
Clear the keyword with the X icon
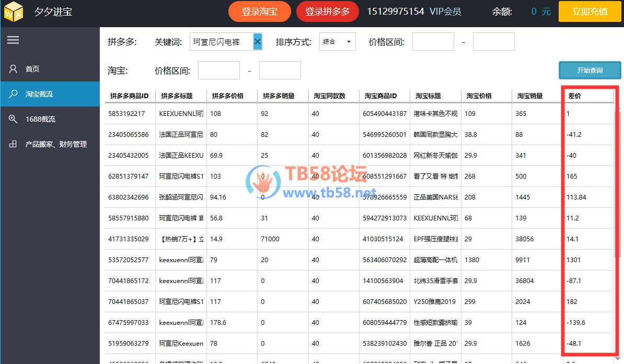258,41
